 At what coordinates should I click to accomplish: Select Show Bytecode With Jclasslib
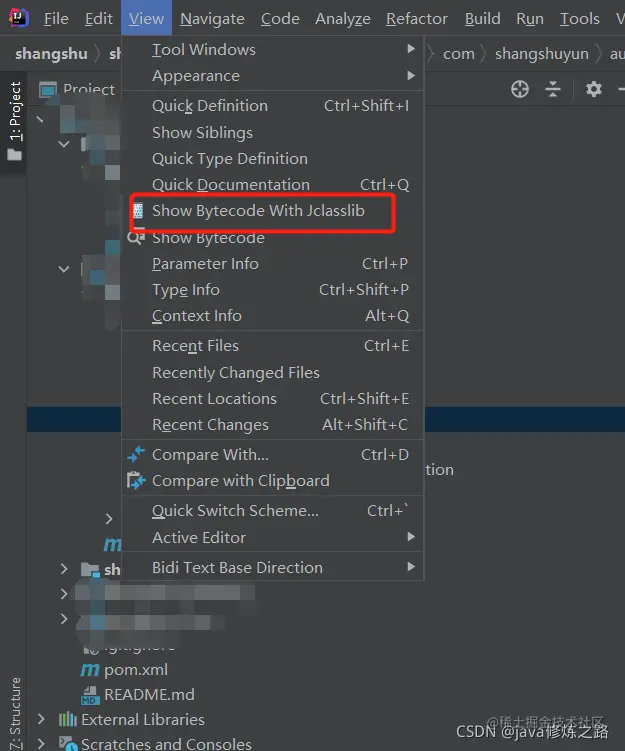tap(273, 211)
